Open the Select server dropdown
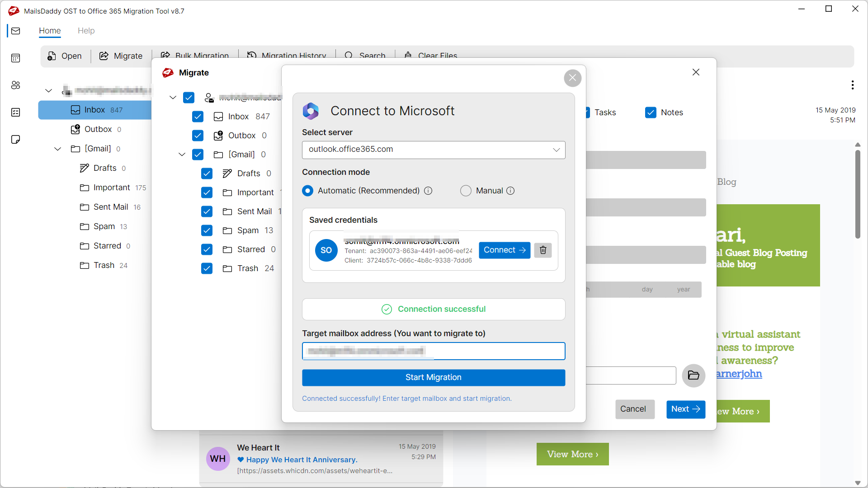868x488 pixels. pyautogui.click(x=434, y=150)
